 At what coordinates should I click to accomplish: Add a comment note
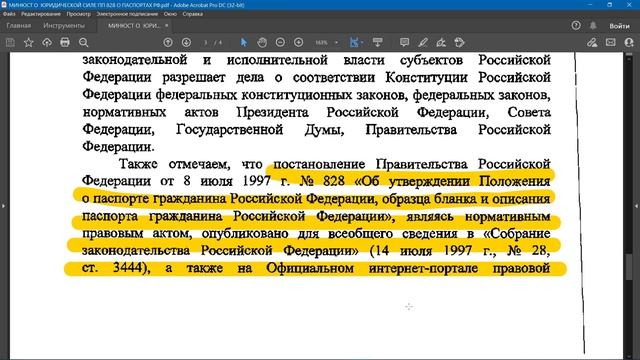tap(404, 42)
